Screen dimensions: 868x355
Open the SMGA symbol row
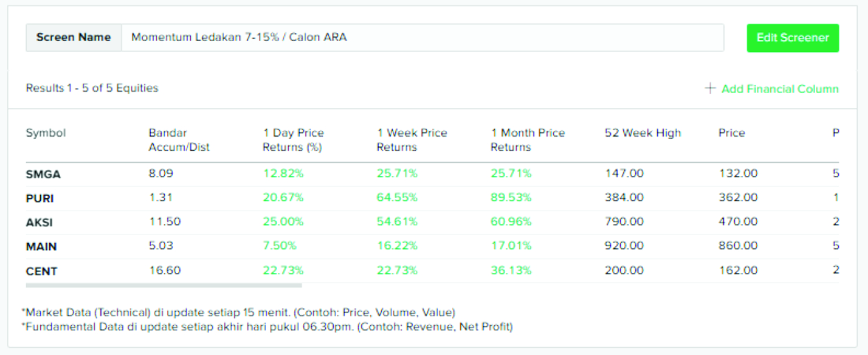tap(43, 174)
